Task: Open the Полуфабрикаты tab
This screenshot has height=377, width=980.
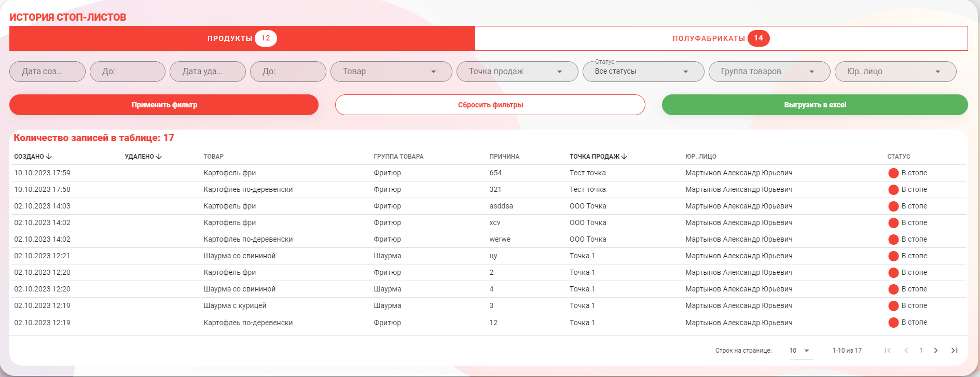Action: [721, 38]
